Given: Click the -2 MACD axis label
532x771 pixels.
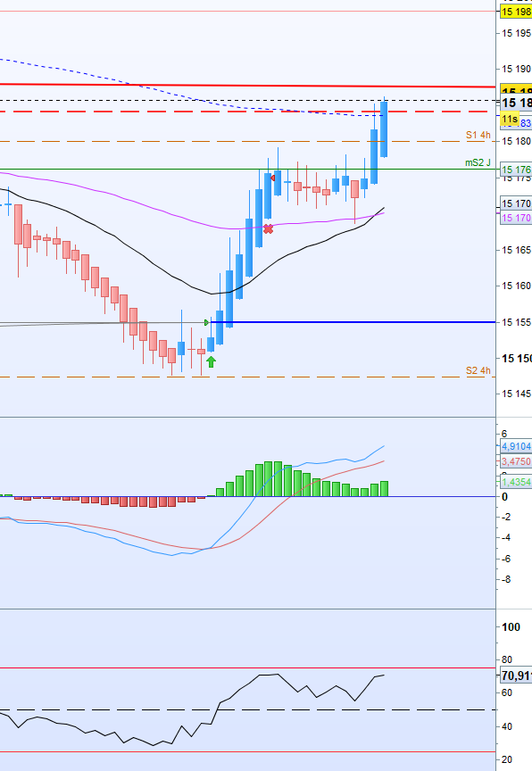Looking at the screenshot, I should [506, 517].
